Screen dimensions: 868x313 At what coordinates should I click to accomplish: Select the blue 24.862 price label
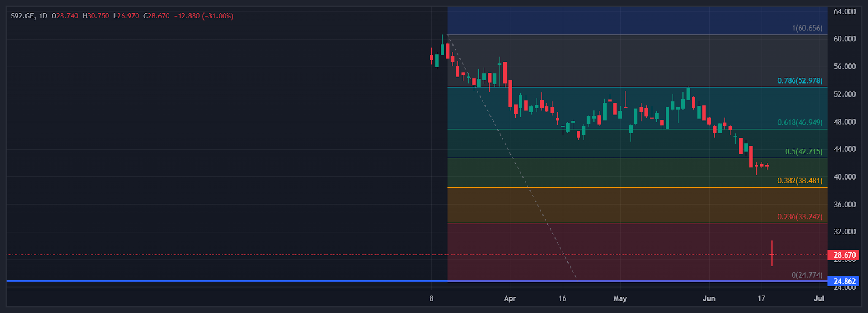pos(844,282)
